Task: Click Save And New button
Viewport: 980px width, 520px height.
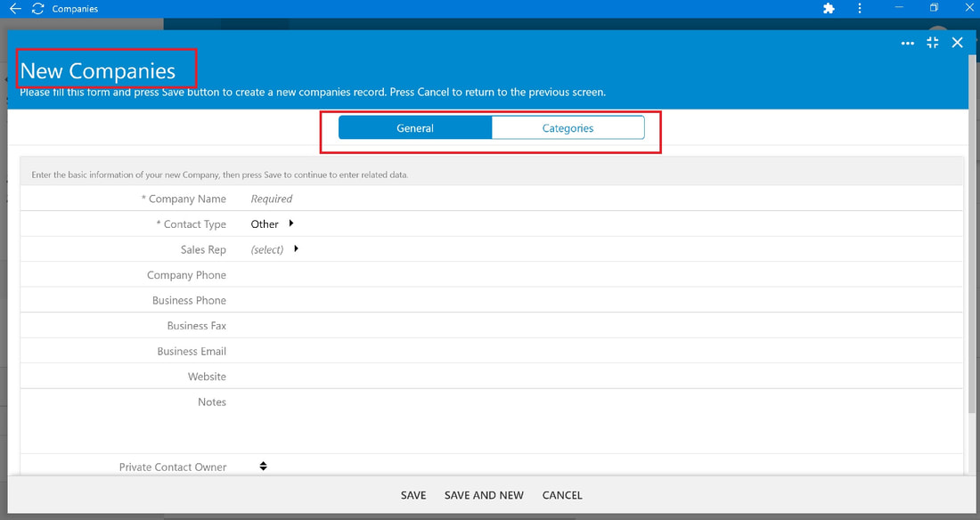Action: pyautogui.click(x=484, y=495)
